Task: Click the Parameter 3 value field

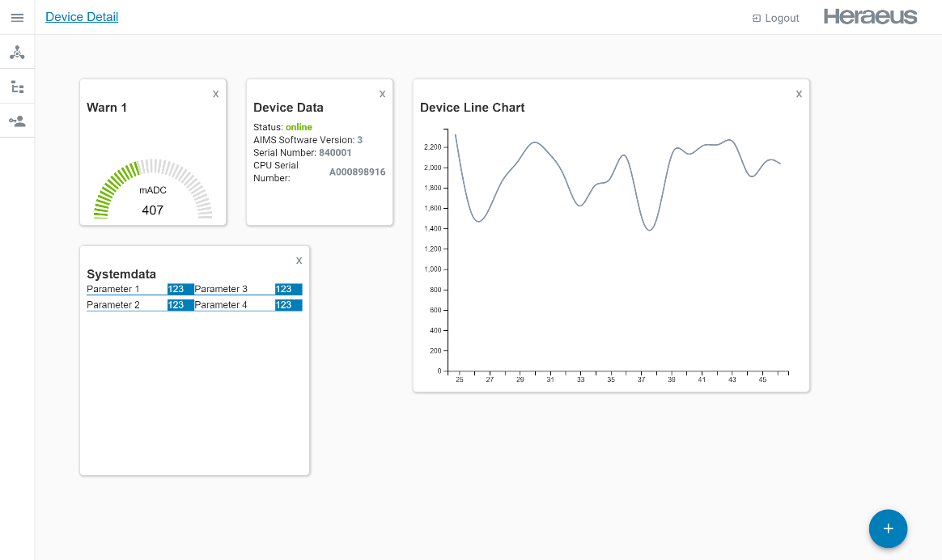Action: [x=288, y=289]
